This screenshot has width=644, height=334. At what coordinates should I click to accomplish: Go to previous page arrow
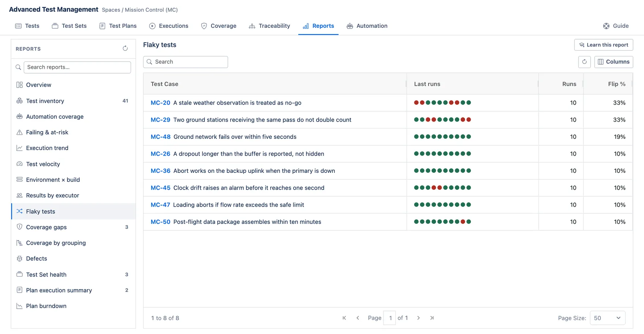358,318
